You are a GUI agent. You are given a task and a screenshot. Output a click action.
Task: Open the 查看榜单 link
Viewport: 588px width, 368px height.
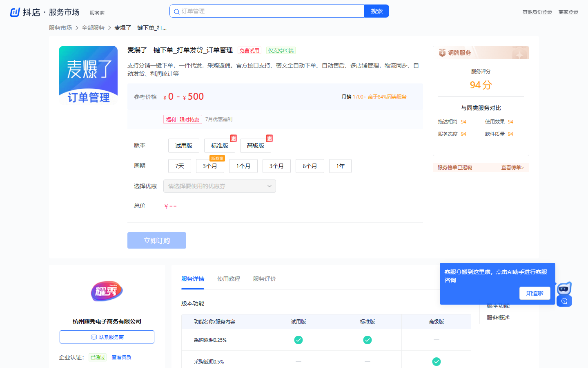coord(512,168)
